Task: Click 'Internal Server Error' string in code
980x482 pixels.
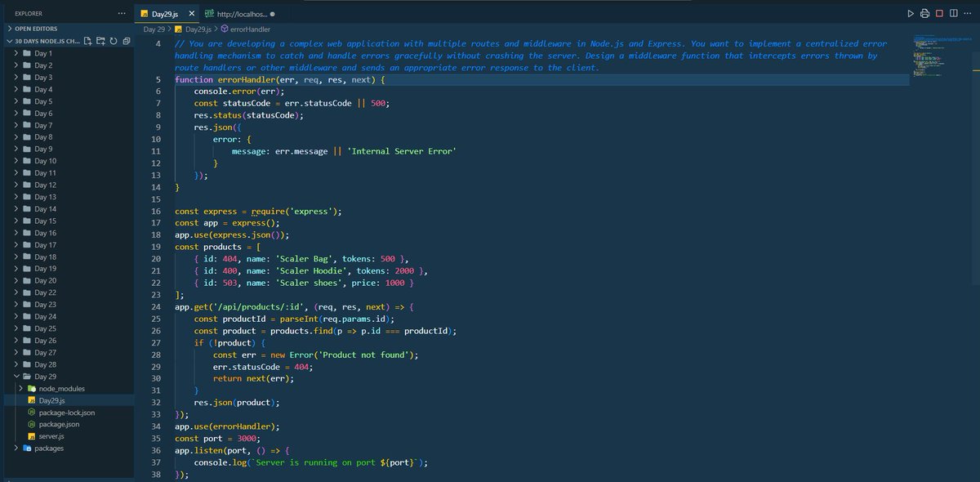Action: click(403, 152)
